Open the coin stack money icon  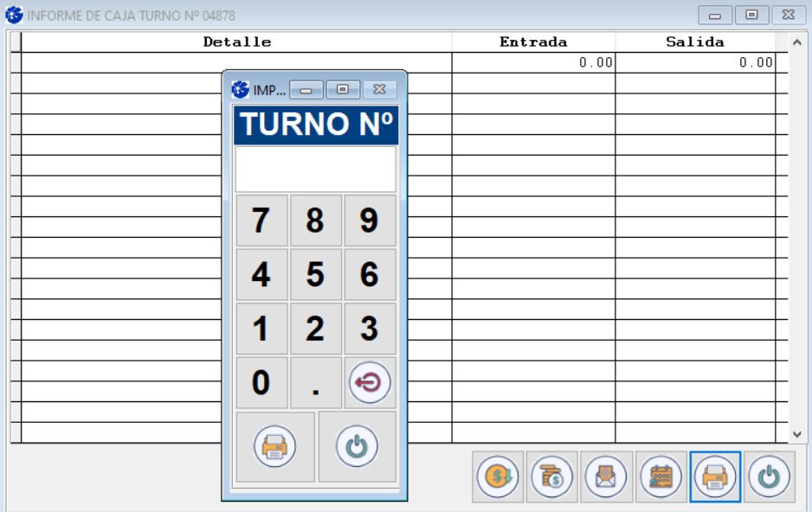(552, 477)
